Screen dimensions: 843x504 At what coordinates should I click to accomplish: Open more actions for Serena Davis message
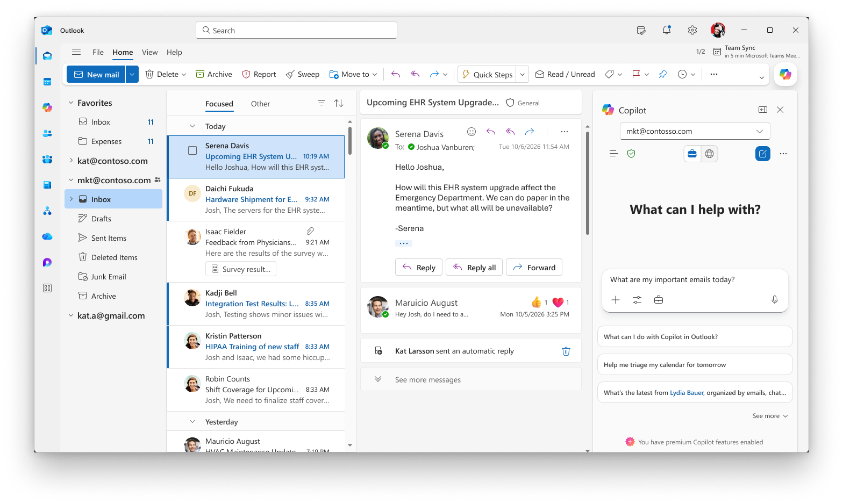tap(564, 132)
